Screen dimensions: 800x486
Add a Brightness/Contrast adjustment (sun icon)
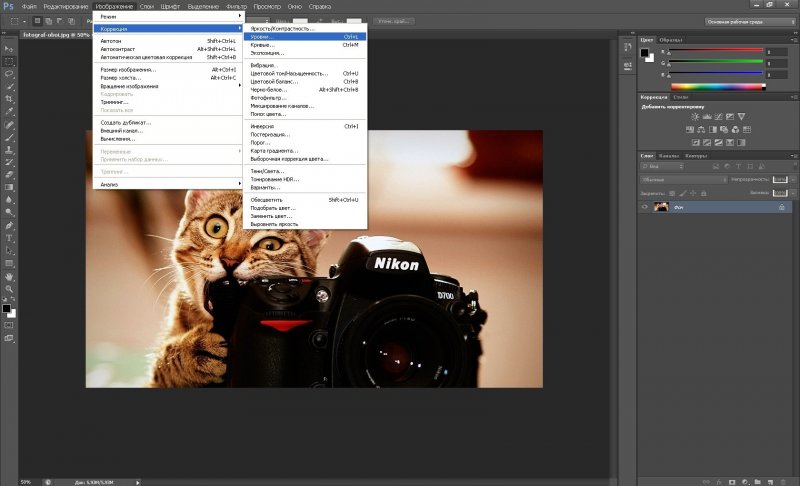695,117
